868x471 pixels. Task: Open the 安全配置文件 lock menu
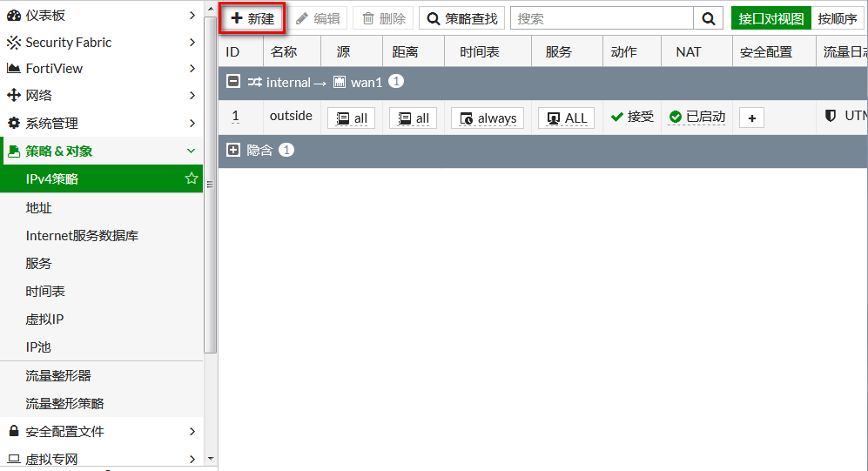pyautogui.click(x=101, y=431)
